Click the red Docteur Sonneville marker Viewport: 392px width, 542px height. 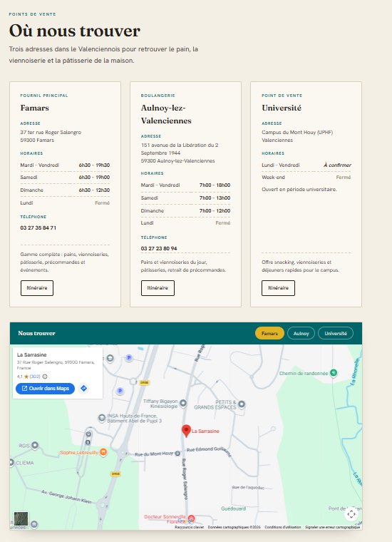[191, 518]
